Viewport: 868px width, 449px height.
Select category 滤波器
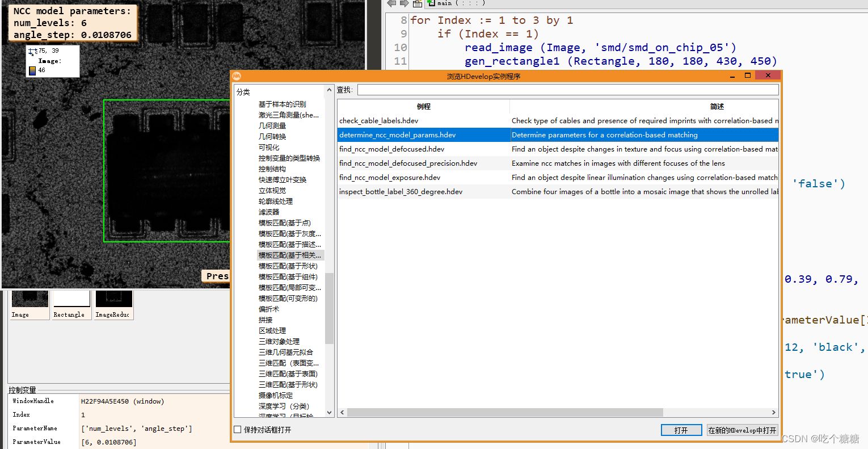tap(269, 212)
